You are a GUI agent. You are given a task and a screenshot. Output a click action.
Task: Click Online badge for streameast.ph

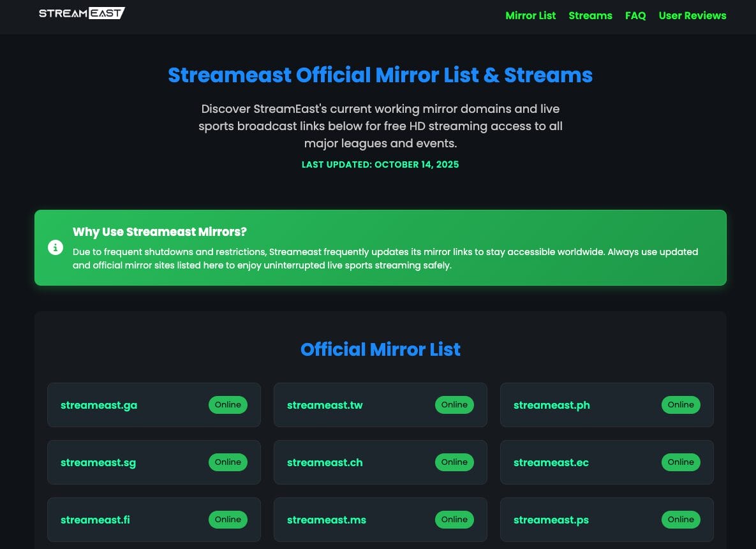pos(681,405)
